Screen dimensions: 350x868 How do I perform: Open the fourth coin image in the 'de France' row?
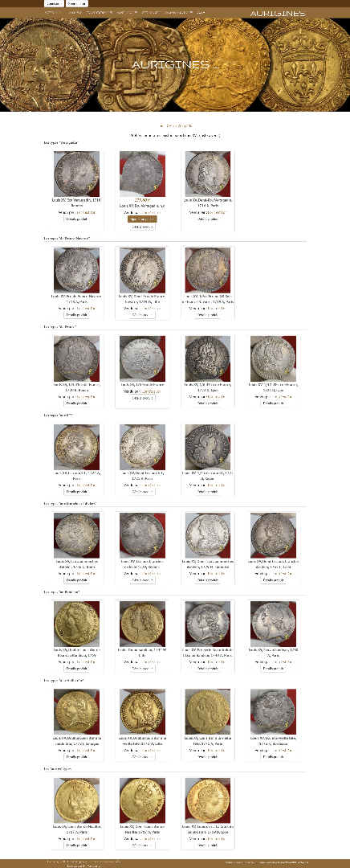273,358
